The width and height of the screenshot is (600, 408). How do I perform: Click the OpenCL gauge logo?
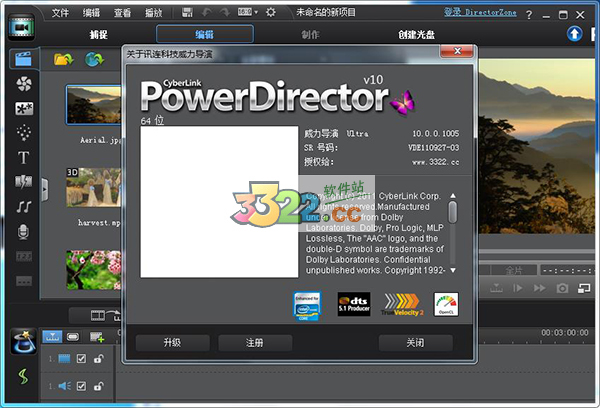[446, 304]
